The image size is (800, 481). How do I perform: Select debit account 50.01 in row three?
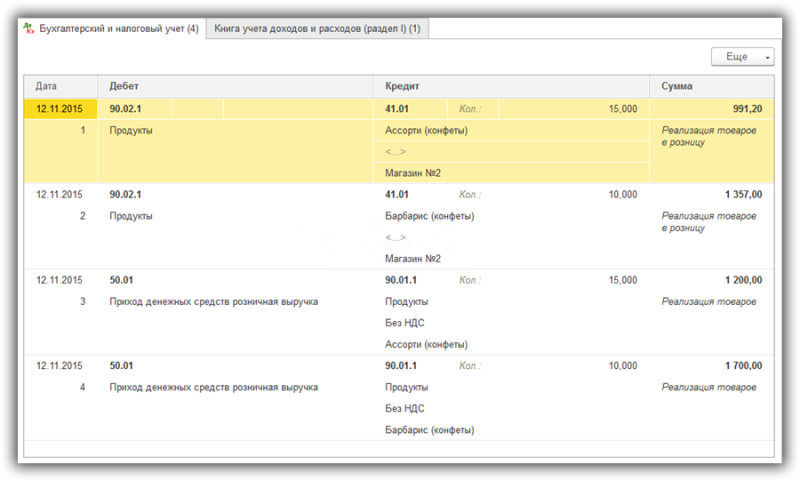[121, 280]
